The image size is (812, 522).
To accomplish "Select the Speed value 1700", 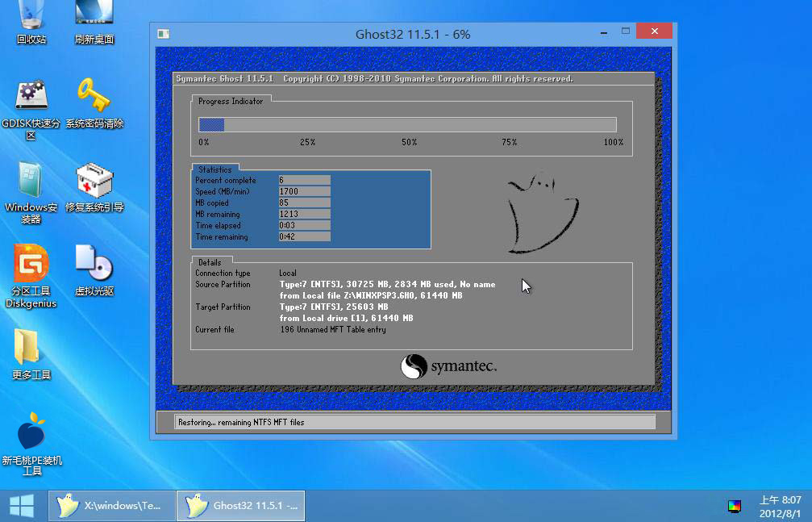I will (304, 191).
